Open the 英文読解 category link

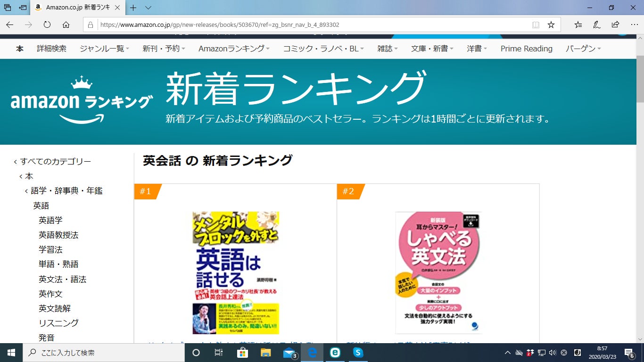pyautogui.click(x=55, y=308)
